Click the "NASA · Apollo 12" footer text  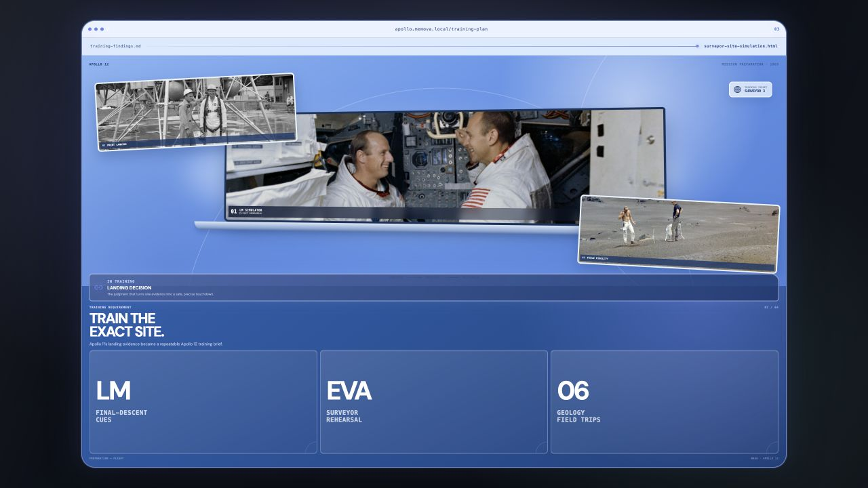(x=765, y=458)
